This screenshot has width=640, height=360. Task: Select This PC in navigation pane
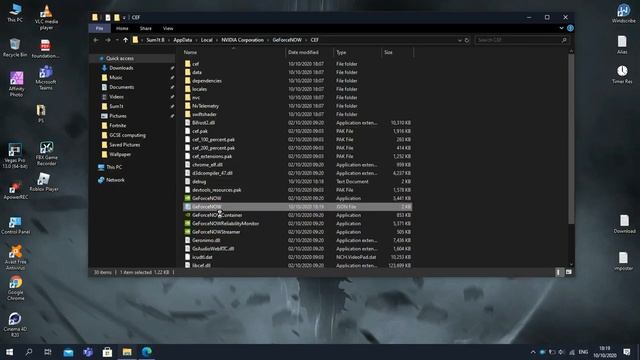coord(114,167)
